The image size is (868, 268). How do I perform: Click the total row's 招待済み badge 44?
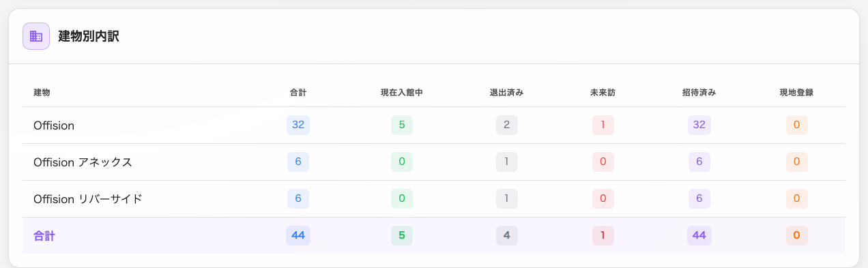coord(699,235)
